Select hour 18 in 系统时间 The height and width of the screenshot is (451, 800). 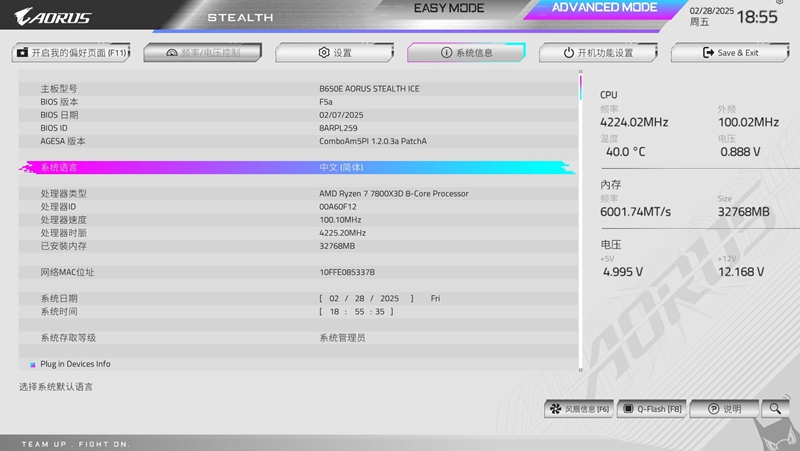tap(334, 312)
